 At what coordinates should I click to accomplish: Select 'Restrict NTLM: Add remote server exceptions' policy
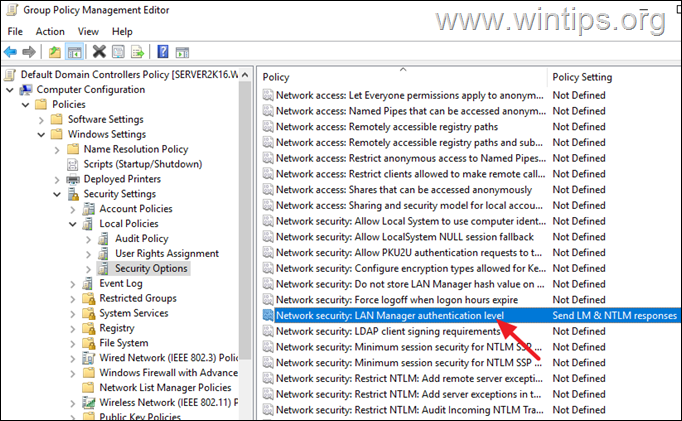[x=409, y=378]
